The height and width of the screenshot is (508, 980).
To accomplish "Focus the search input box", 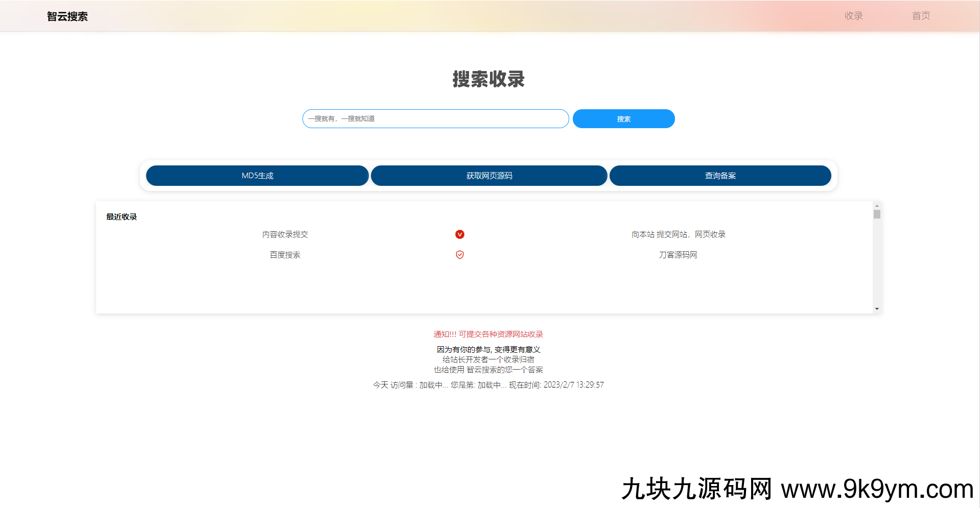I will click(x=435, y=119).
